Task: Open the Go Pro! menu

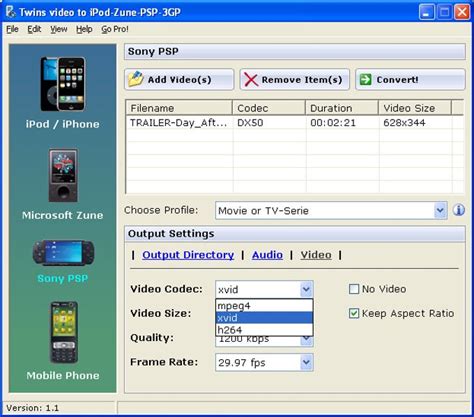Action: point(115,29)
